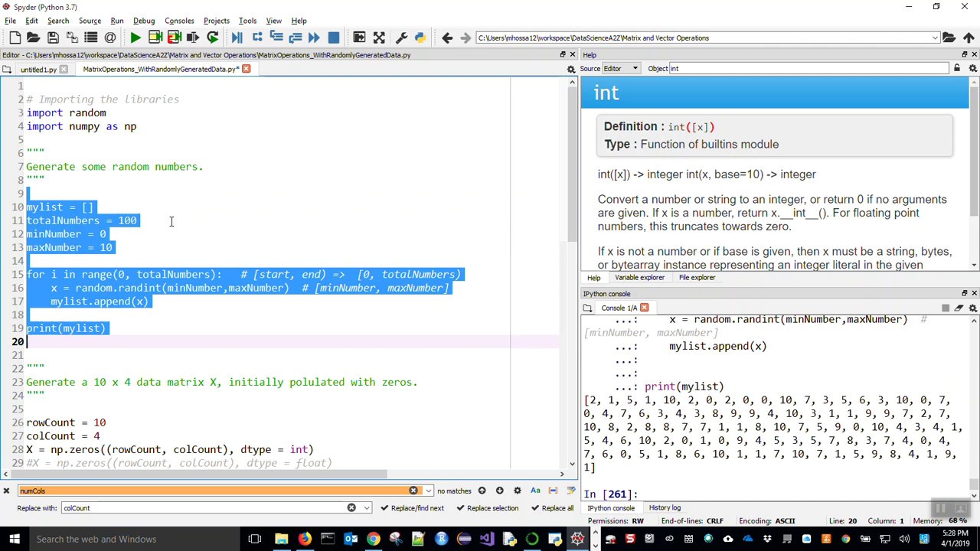The width and height of the screenshot is (980, 551).
Task: Browse working directory folder icon
Action: (x=949, y=37)
